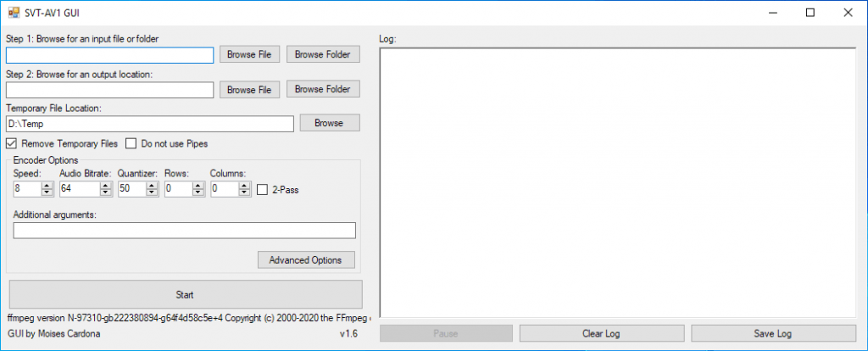Click the Save Log button
The height and width of the screenshot is (351, 868).
773,333
